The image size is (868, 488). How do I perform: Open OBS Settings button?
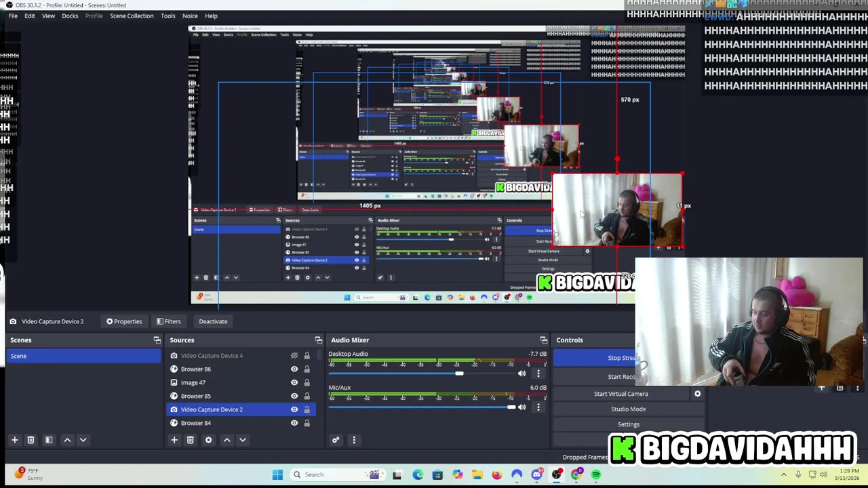click(628, 424)
